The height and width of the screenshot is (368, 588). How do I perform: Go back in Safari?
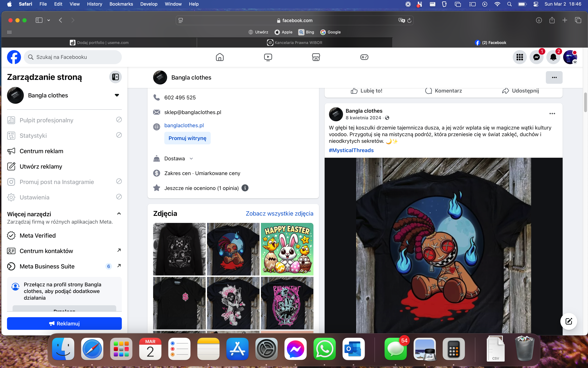(x=61, y=20)
